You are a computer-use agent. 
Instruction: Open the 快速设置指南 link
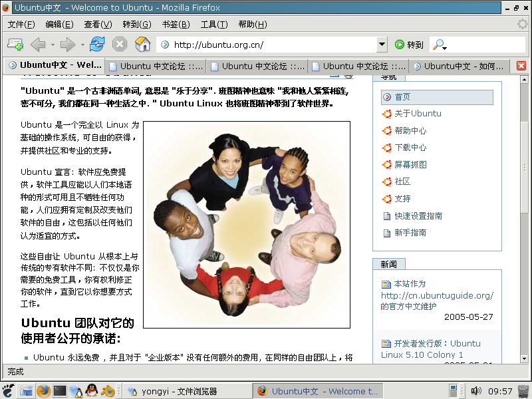click(418, 215)
